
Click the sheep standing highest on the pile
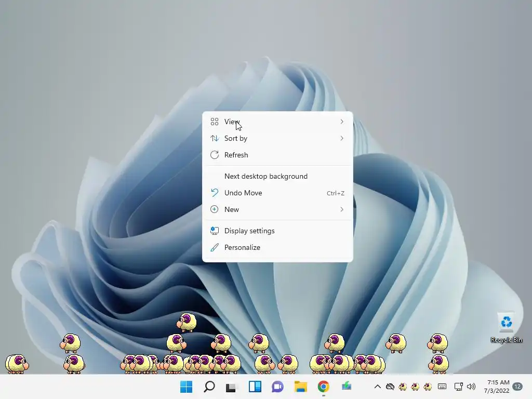tap(187, 322)
